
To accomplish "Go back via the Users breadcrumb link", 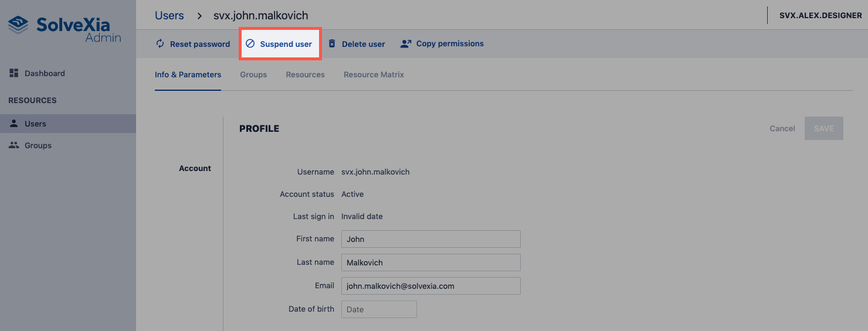I will [x=169, y=15].
